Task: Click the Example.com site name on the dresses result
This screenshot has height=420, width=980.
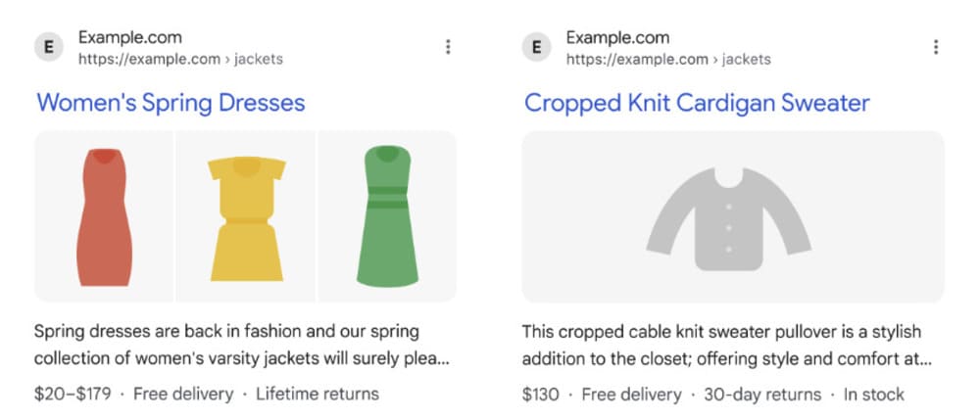Action: point(130,38)
